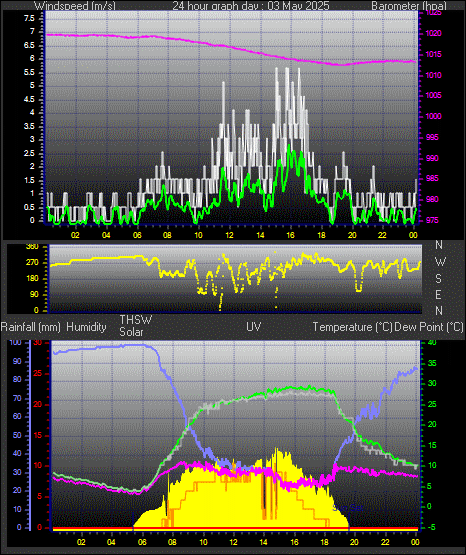Select the 5.5 windspeed axis value
466x555 pixels.
click(29, 72)
